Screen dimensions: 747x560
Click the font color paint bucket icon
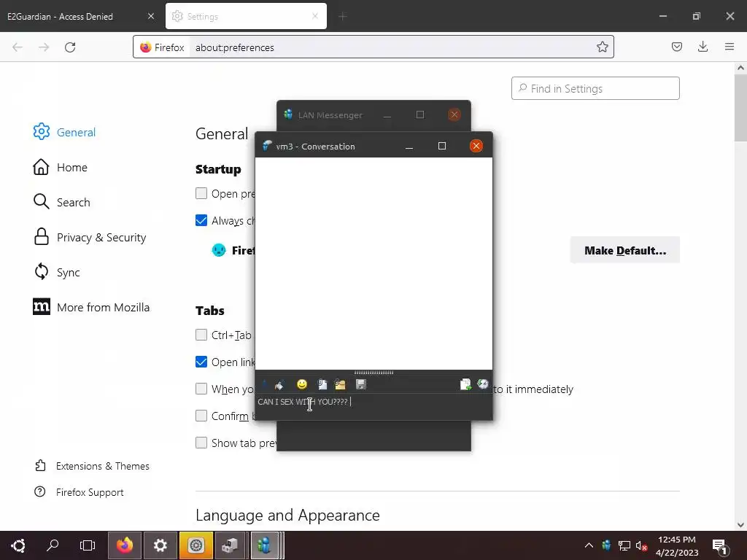tap(279, 384)
